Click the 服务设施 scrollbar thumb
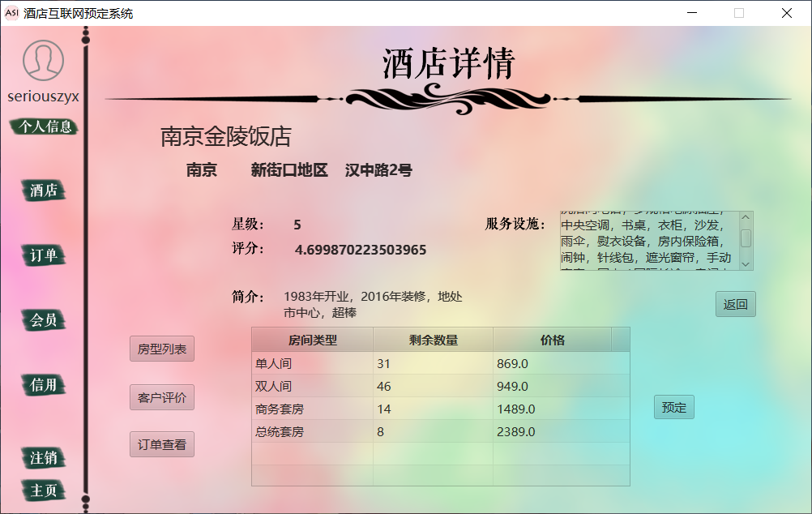This screenshot has width=812, height=514. 746,238
